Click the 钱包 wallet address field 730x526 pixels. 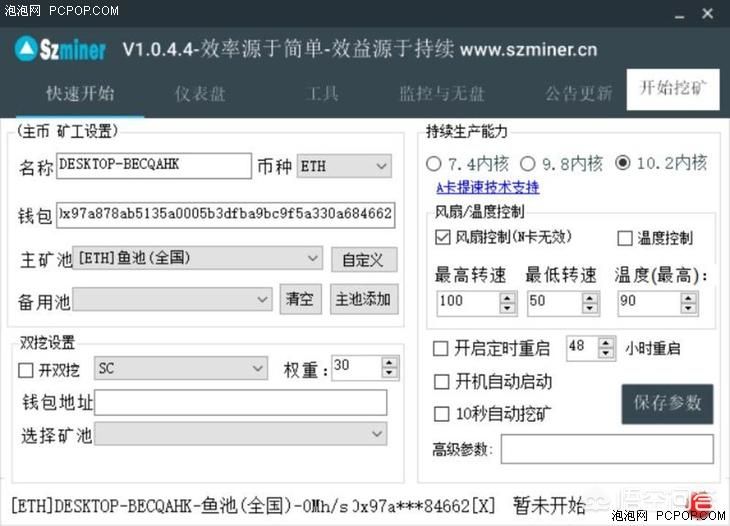225,214
